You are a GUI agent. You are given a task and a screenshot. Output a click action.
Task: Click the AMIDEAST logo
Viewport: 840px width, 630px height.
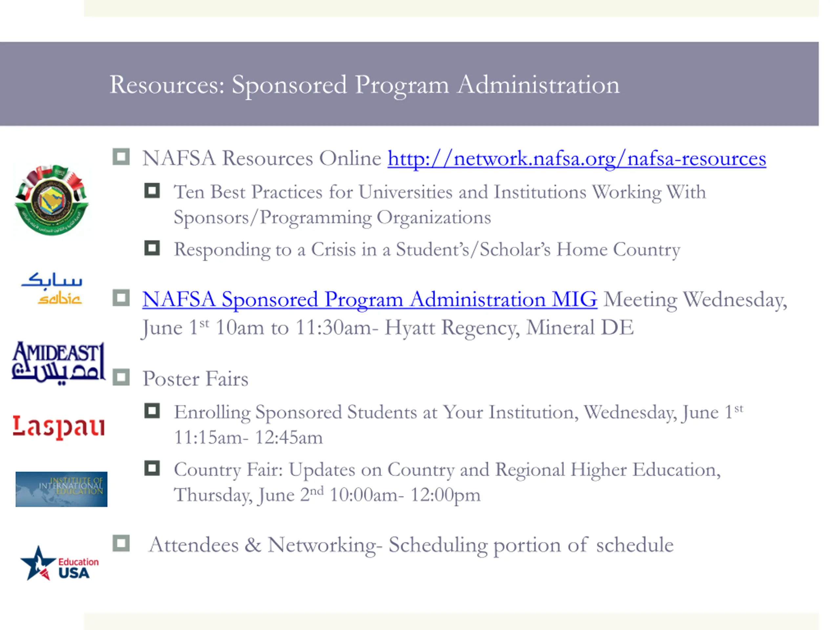tap(58, 362)
